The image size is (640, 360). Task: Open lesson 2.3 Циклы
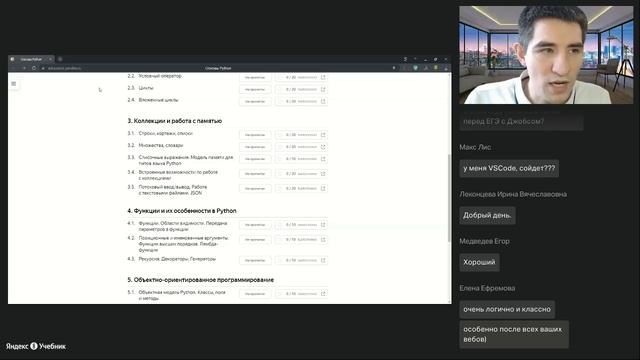146,88
